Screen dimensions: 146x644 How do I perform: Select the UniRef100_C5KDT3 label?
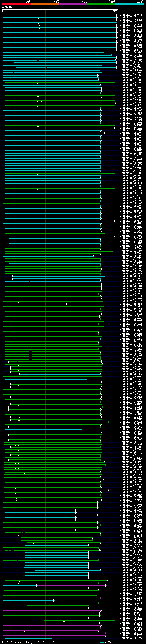pos(131,85)
